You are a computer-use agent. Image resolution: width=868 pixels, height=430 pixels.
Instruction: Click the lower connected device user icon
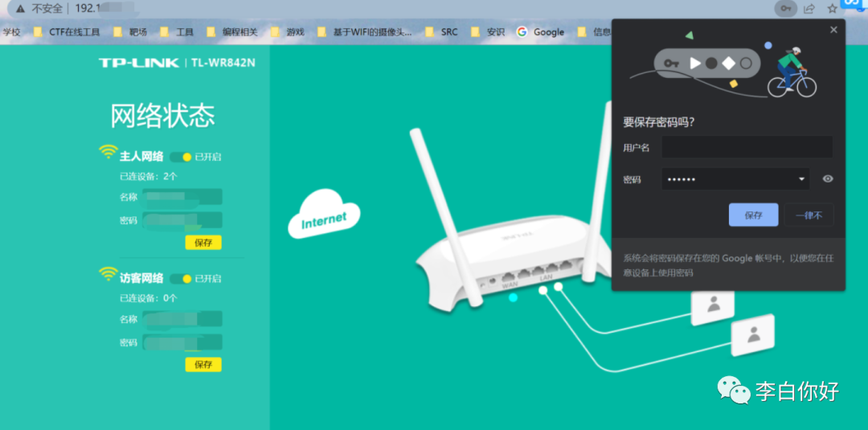point(752,334)
